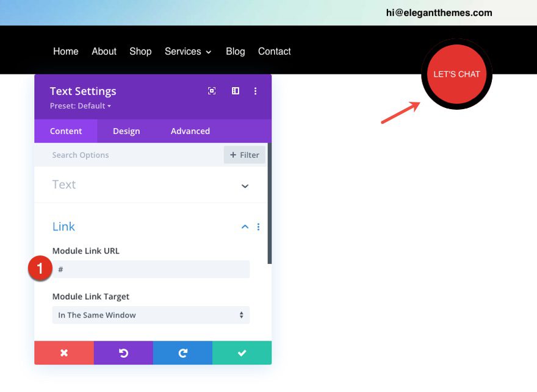
Task: Collapse the Link section chevron
Action: click(x=245, y=227)
